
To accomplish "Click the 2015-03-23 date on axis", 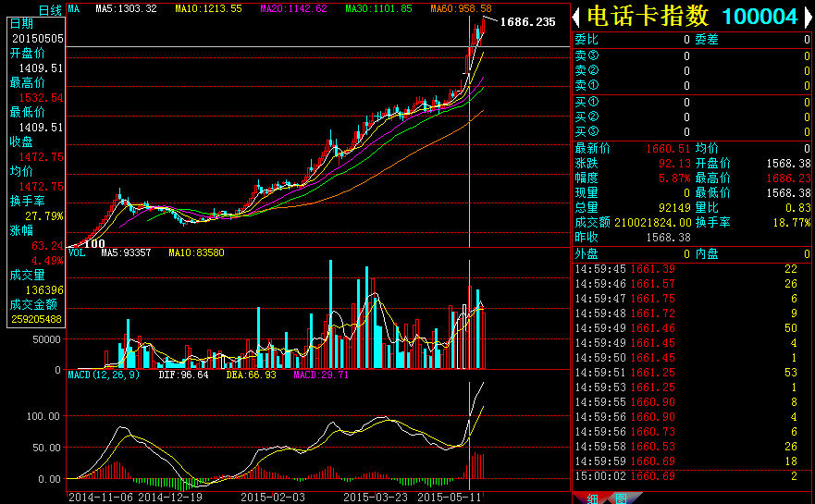I will coord(376,498).
